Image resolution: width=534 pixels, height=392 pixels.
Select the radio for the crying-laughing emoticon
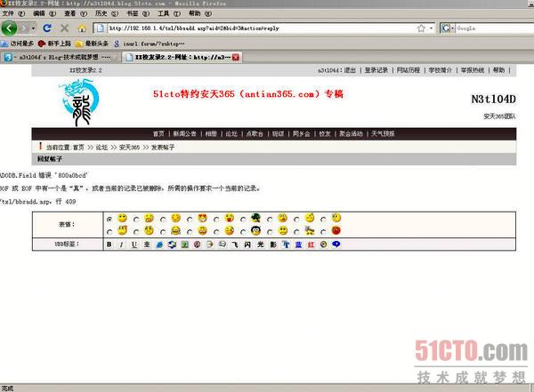click(x=163, y=232)
